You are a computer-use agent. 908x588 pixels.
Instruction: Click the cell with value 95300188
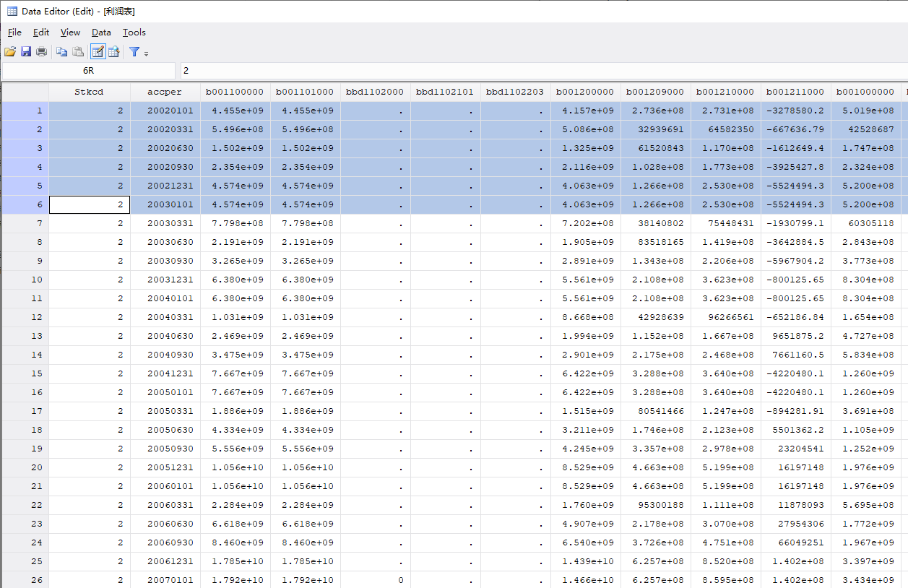[x=655, y=505]
